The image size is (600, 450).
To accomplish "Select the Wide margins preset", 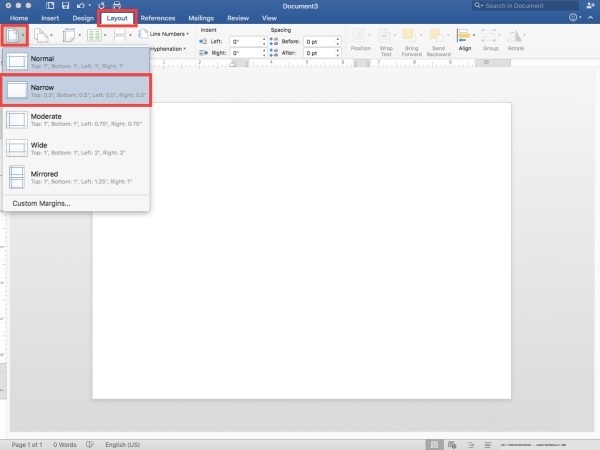I will [75, 148].
